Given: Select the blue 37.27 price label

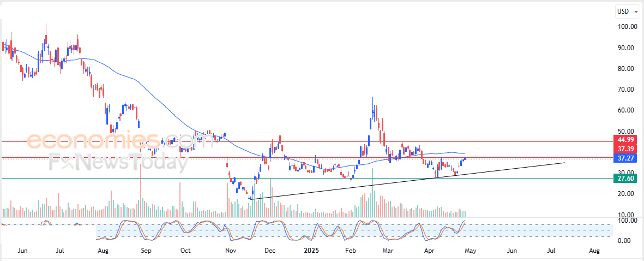Looking at the screenshot, I should coord(625,158).
